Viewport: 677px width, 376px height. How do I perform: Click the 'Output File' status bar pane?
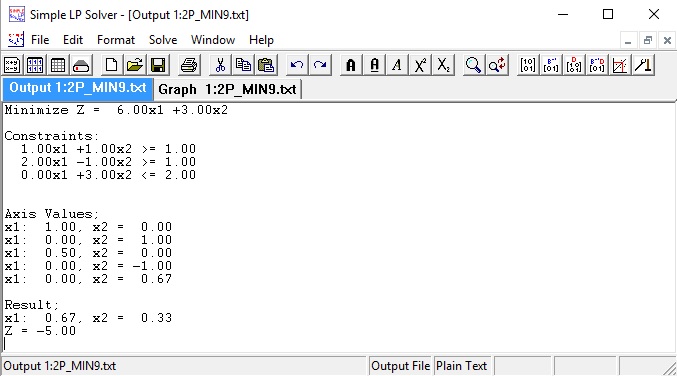[400, 366]
